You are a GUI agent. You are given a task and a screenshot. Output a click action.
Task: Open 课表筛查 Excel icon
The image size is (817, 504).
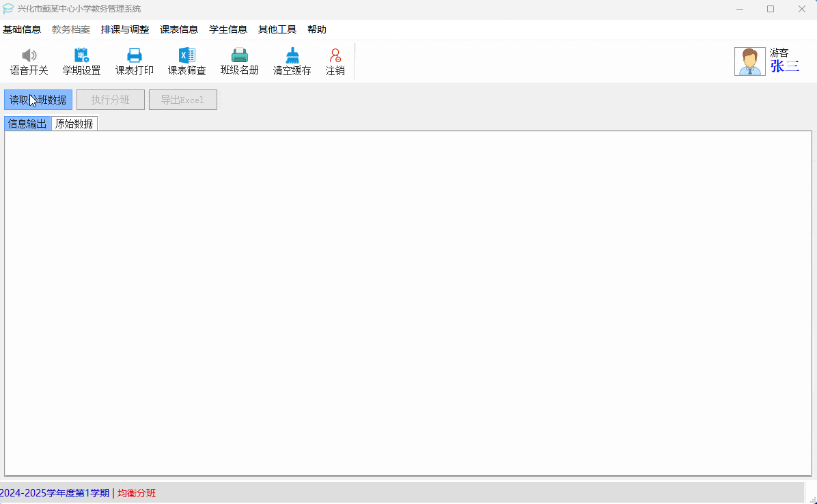(x=186, y=55)
